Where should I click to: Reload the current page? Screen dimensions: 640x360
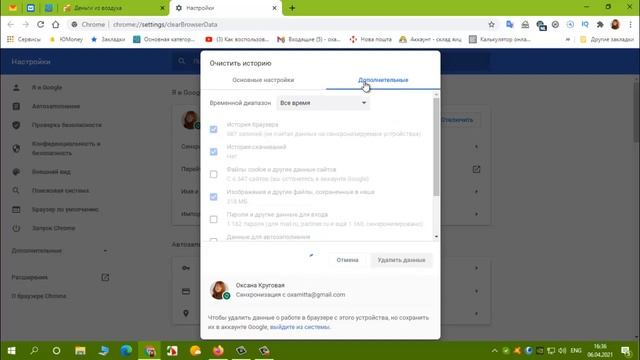(40, 24)
